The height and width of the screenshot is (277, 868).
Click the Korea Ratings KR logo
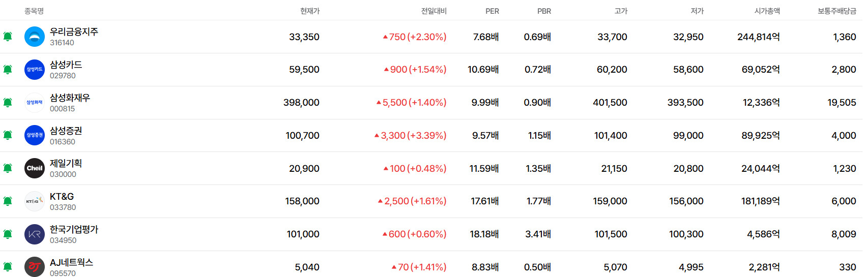coord(35,234)
